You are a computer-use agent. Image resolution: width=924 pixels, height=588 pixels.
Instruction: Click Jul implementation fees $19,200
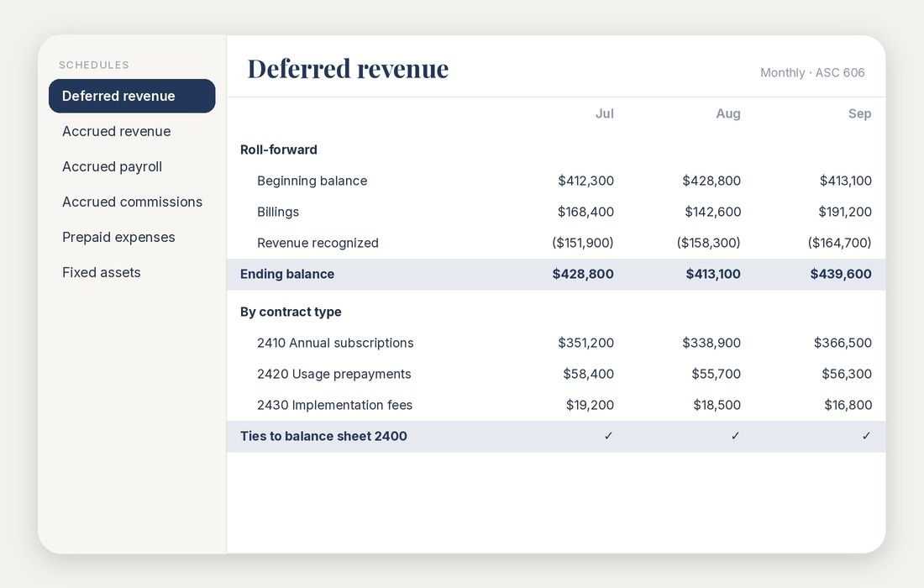pos(590,406)
